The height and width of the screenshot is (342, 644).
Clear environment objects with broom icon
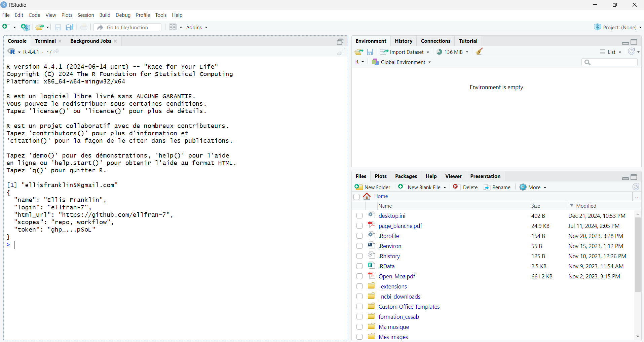tap(479, 52)
